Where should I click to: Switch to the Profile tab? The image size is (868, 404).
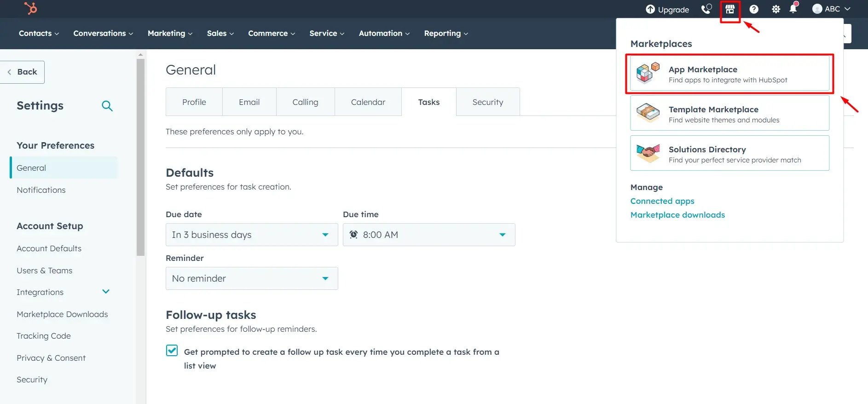point(194,102)
